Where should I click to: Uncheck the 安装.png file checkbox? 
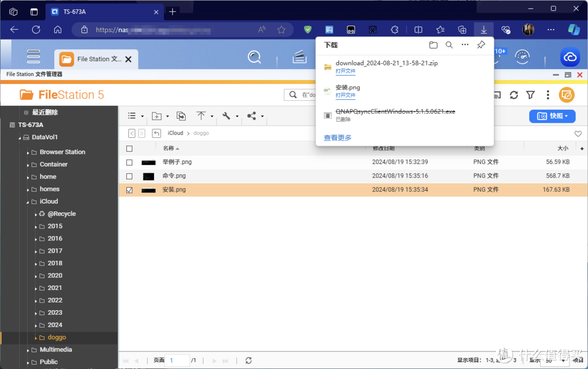(x=129, y=190)
